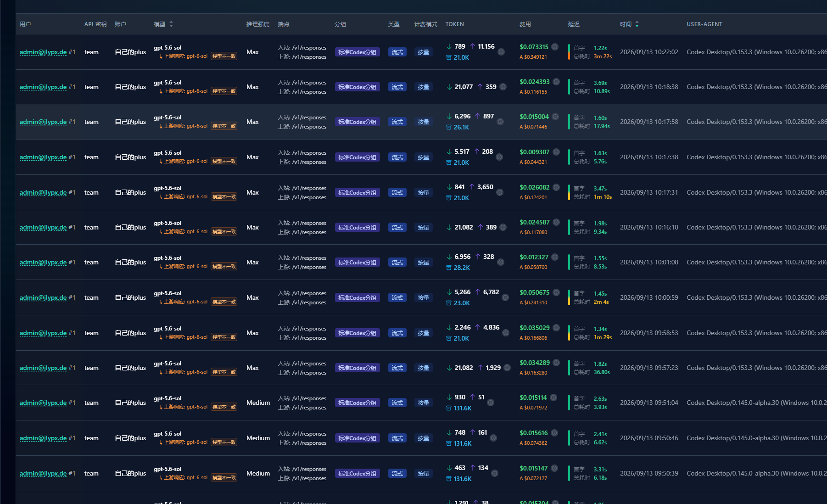The width and height of the screenshot is (827, 504).
Task: Click cache icon beside 28.2K tokens
Action: (449, 268)
